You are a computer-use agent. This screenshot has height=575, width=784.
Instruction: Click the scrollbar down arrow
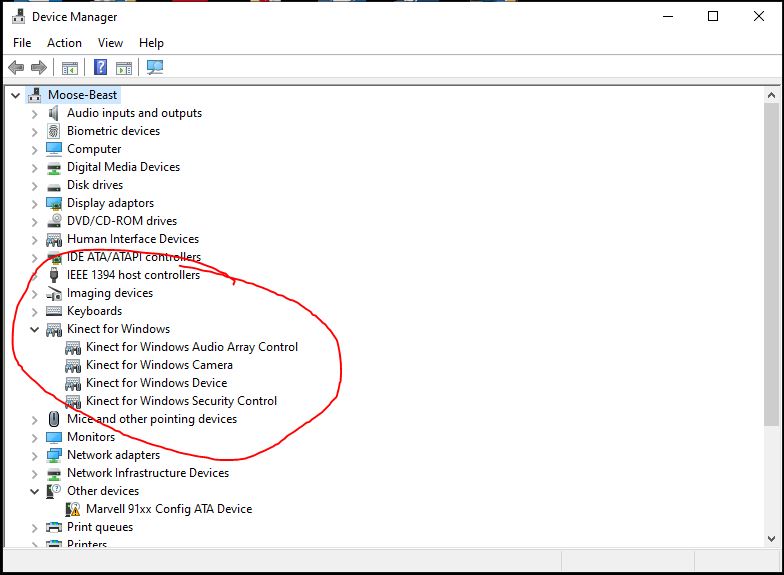tap(772, 538)
